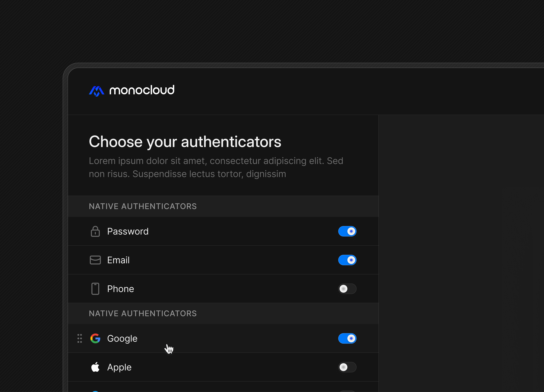544x392 pixels.
Task: Click the envelope icon beside Email
Action: (95, 260)
